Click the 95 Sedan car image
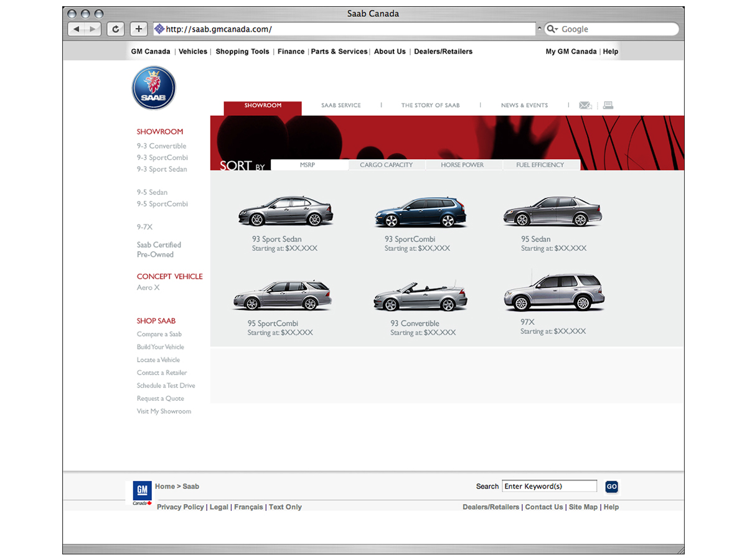The height and width of the screenshot is (560, 747). click(x=553, y=211)
